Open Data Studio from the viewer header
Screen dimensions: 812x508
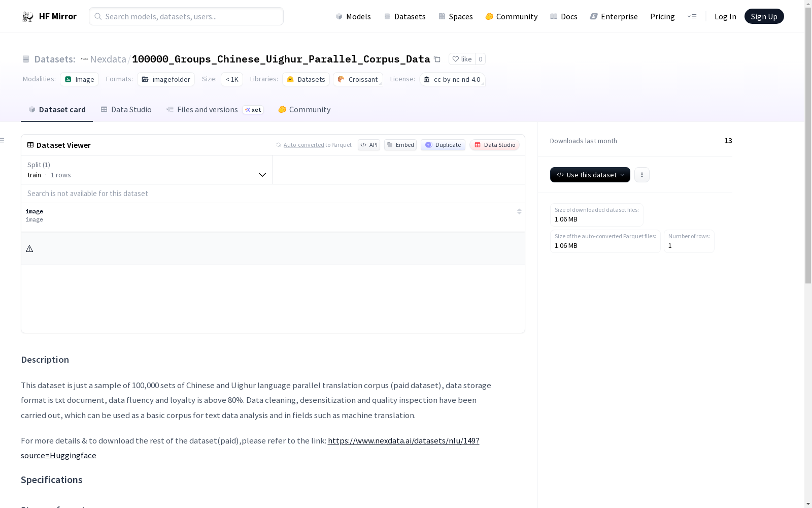point(495,145)
